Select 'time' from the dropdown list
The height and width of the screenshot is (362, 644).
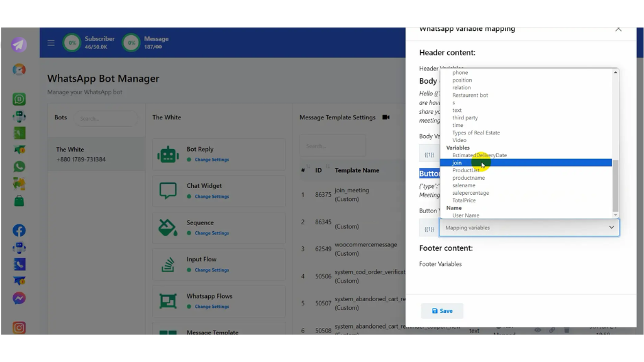[458, 125]
